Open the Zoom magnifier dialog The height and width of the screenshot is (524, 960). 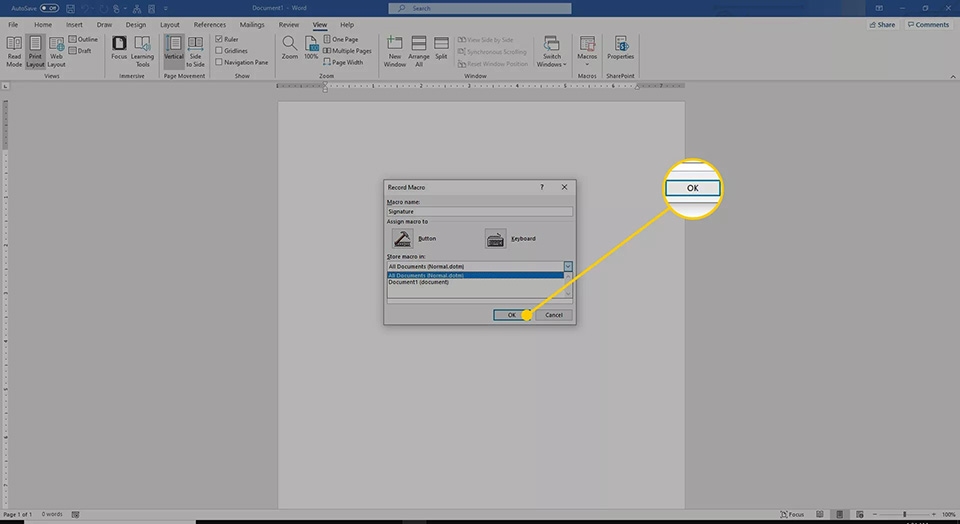click(290, 48)
